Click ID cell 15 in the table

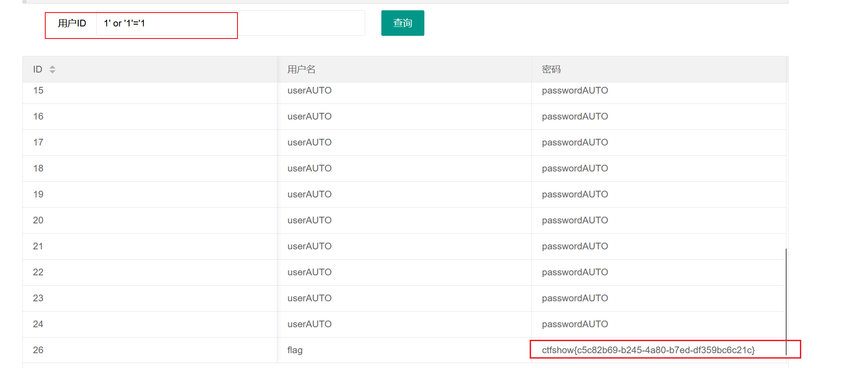[150, 91]
